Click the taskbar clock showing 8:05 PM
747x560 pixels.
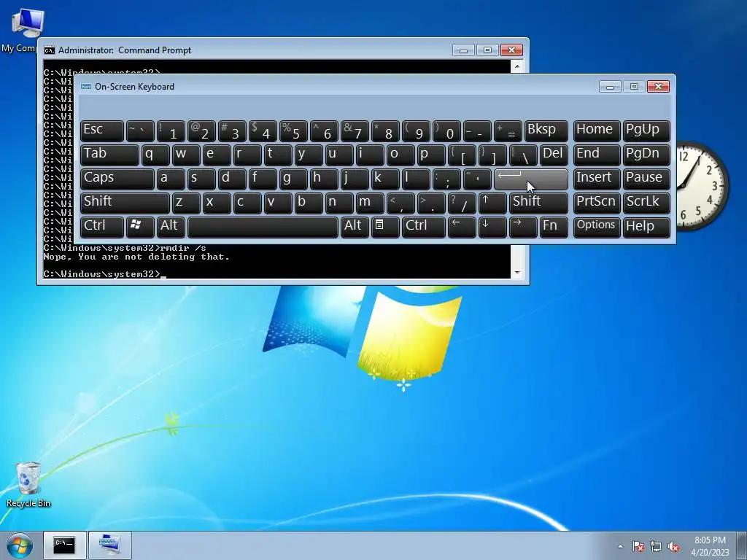click(x=710, y=546)
